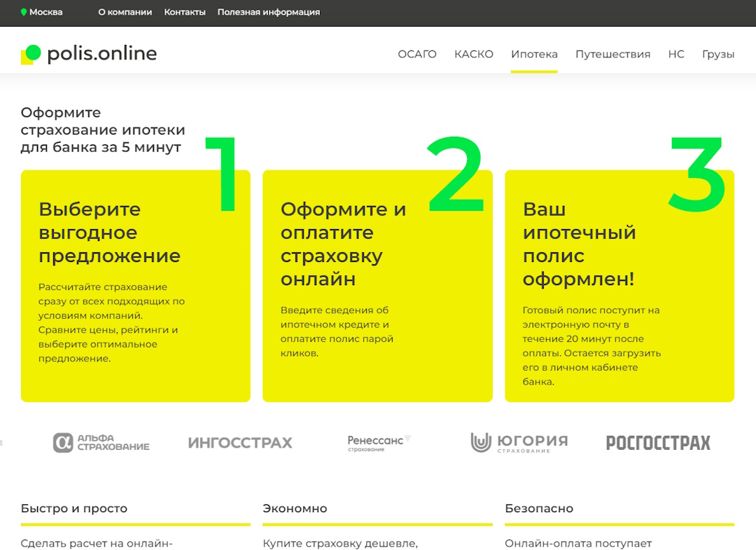Screen dimensions: 756x550
Task: Click the Alfa Strakhovanie logo
Action: (101, 442)
